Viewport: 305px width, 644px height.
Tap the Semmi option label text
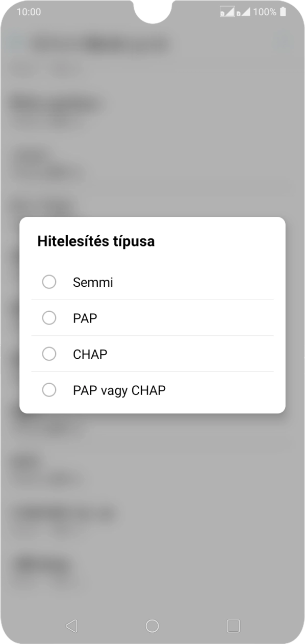93,282
